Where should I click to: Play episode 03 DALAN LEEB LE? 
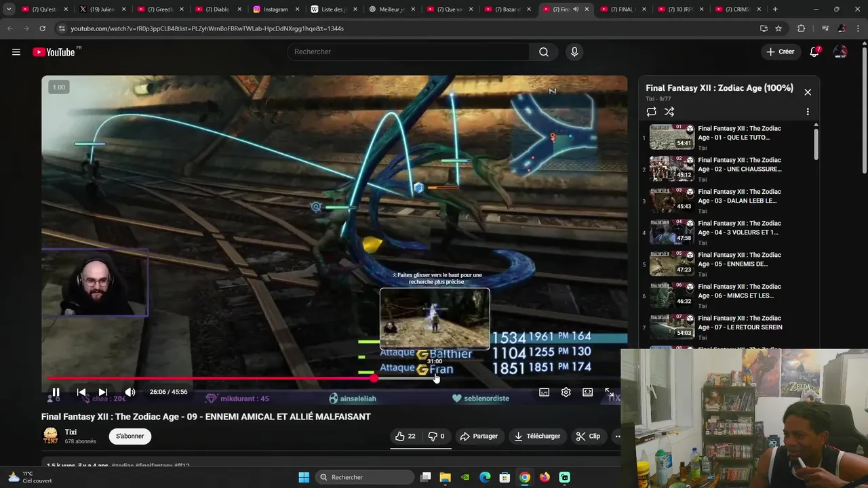click(x=727, y=201)
